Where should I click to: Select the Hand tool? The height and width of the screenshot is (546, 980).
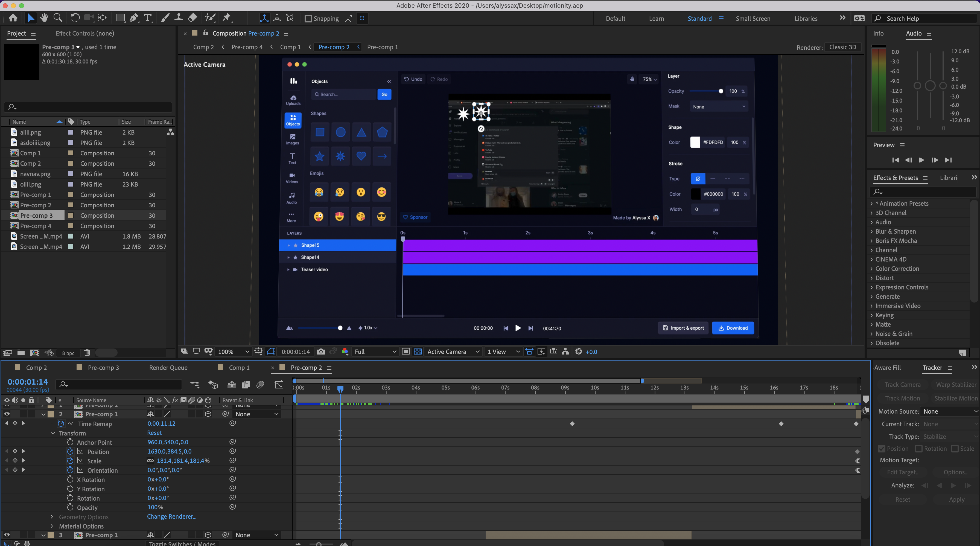point(44,18)
